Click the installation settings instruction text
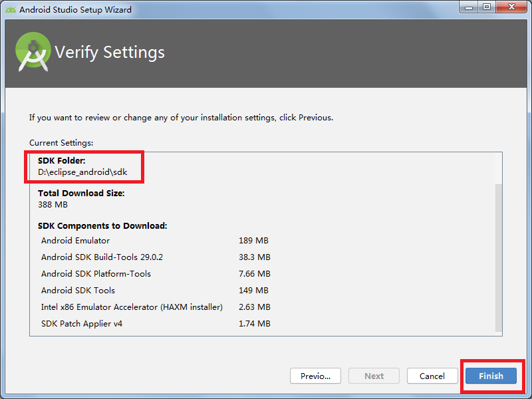 pyautogui.click(x=181, y=118)
